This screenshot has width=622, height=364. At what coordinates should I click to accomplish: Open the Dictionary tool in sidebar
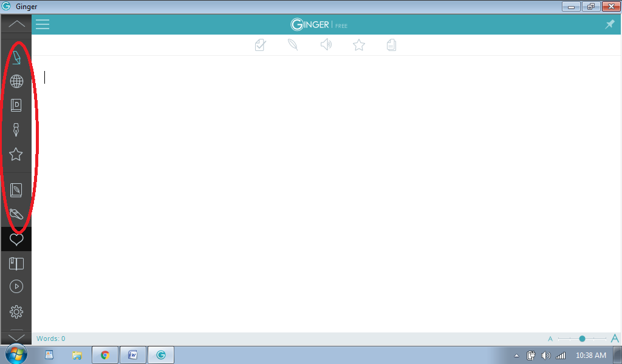click(16, 104)
